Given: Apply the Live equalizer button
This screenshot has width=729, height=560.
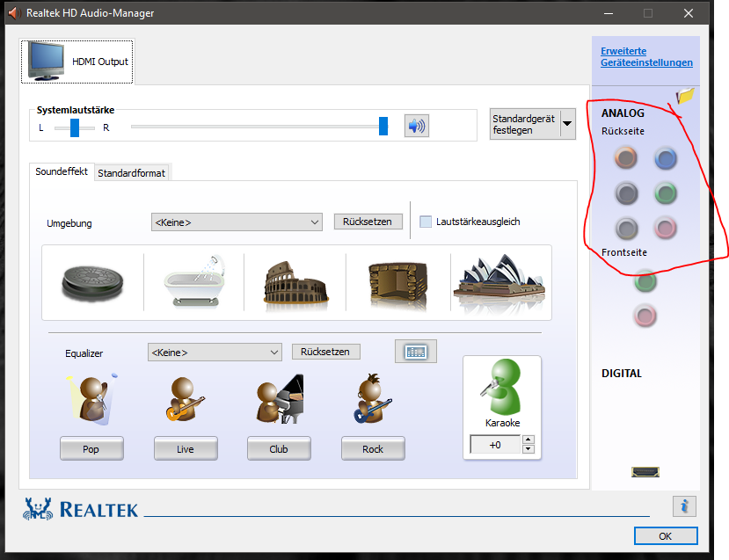Looking at the screenshot, I should pyautogui.click(x=186, y=448).
